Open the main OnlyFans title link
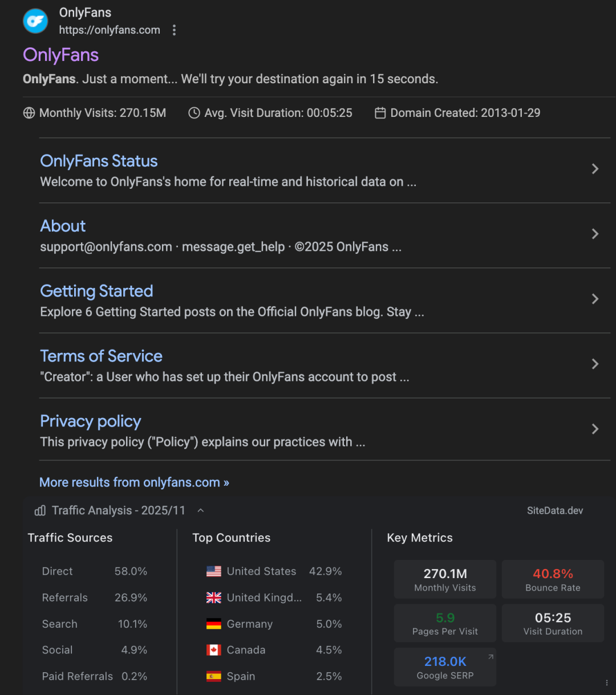Image resolution: width=616 pixels, height=695 pixels. 61,55
